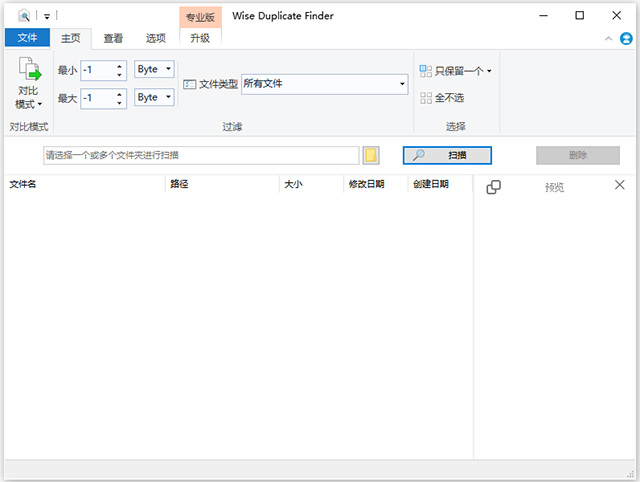Click the 专业版 label above 升级
Image resolution: width=640 pixels, height=482 pixels.
click(200, 17)
